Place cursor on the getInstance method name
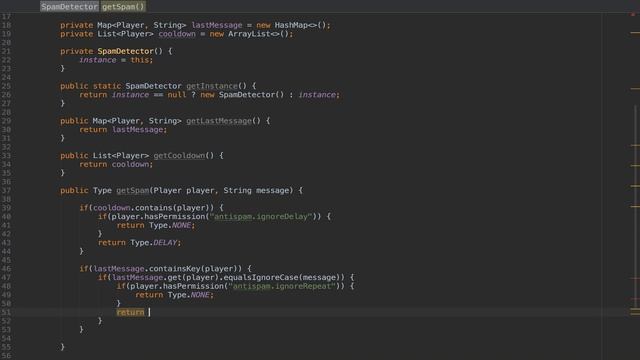The width and height of the screenshot is (640, 360). coord(212,86)
